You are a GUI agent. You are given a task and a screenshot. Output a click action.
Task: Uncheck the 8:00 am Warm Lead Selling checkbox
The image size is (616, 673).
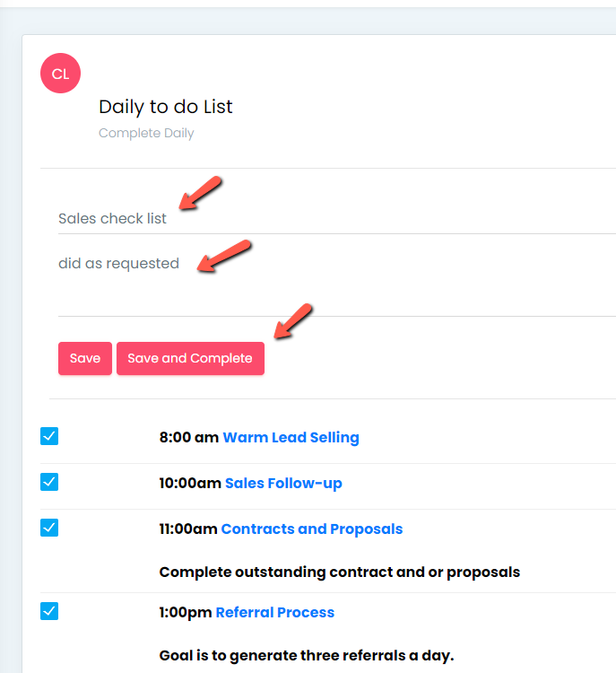pyautogui.click(x=49, y=436)
